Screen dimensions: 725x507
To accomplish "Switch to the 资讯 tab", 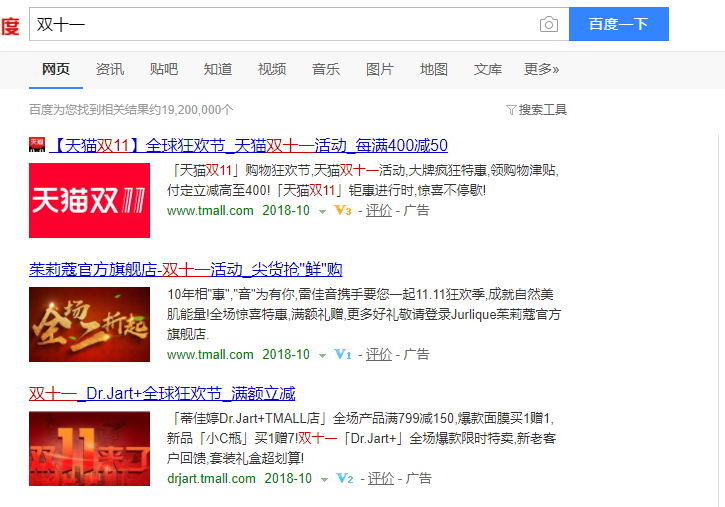I will coord(110,69).
